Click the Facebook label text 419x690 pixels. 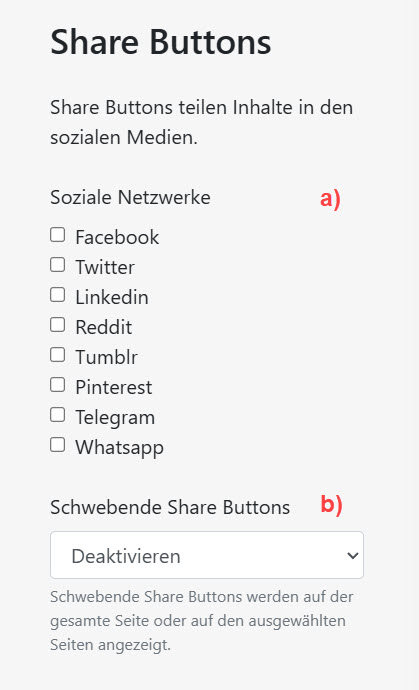117,237
